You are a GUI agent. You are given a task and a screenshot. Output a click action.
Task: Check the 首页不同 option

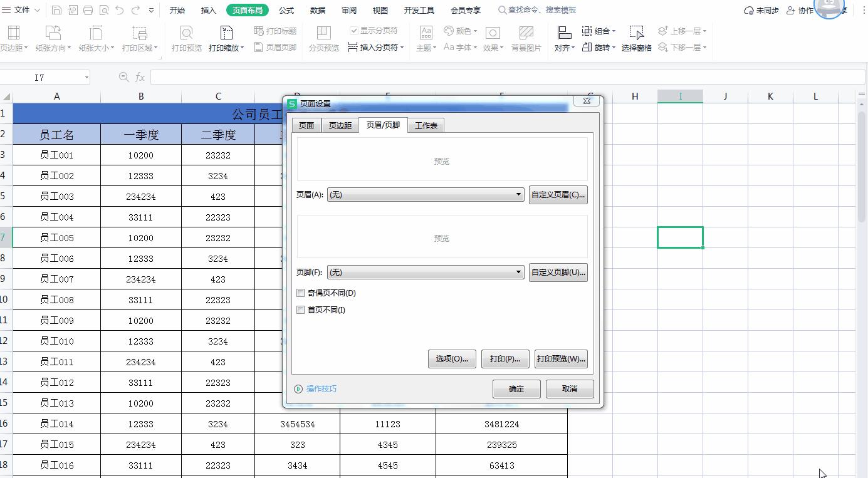[x=300, y=309]
